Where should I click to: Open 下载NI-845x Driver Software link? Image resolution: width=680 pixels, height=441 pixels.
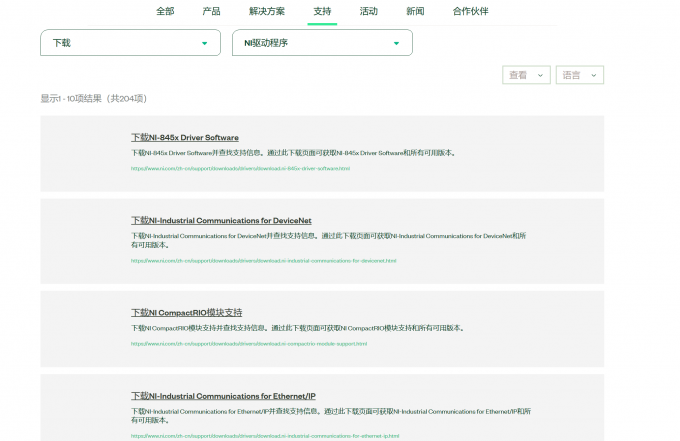click(x=185, y=137)
